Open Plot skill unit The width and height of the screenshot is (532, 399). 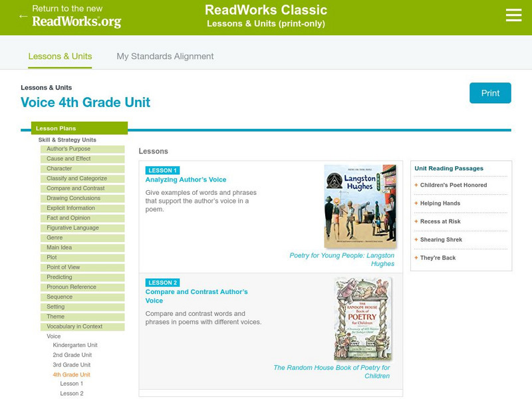pyautogui.click(x=82, y=257)
